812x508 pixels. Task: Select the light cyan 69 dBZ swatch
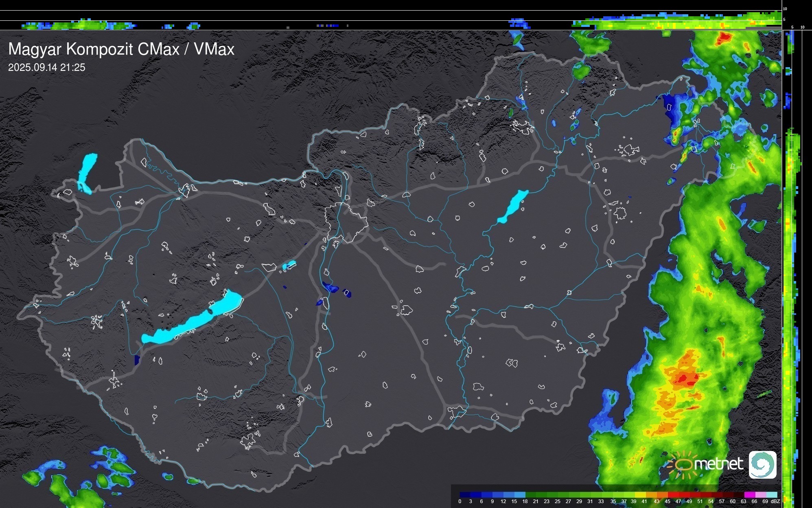click(771, 495)
